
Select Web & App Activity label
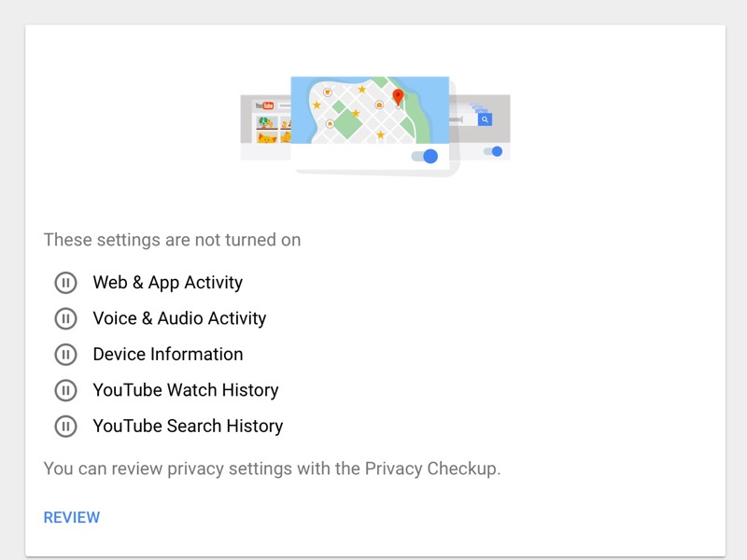coord(168,283)
